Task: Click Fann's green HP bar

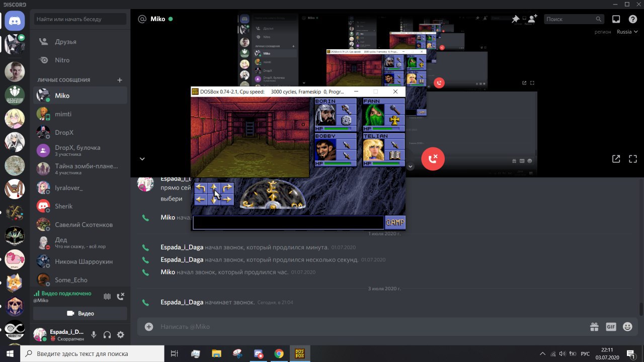Action: click(x=386, y=129)
